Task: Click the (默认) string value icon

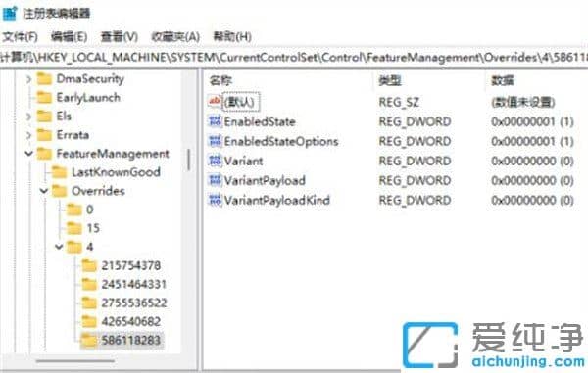Action: pos(215,102)
